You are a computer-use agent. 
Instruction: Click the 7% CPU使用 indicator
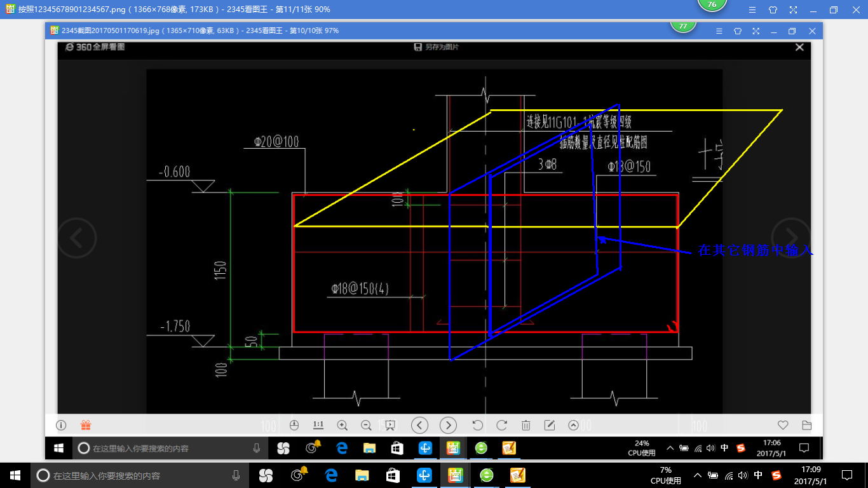[x=665, y=475]
